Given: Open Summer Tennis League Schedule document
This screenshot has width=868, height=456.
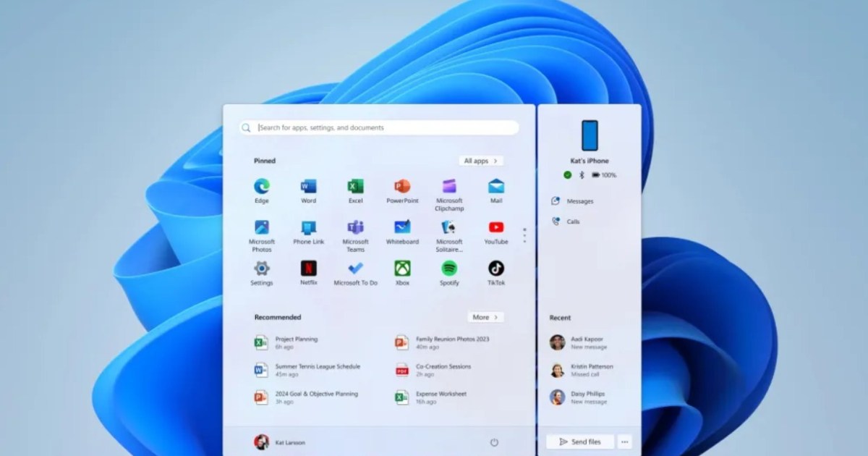Looking at the screenshot, I should 307,370.
